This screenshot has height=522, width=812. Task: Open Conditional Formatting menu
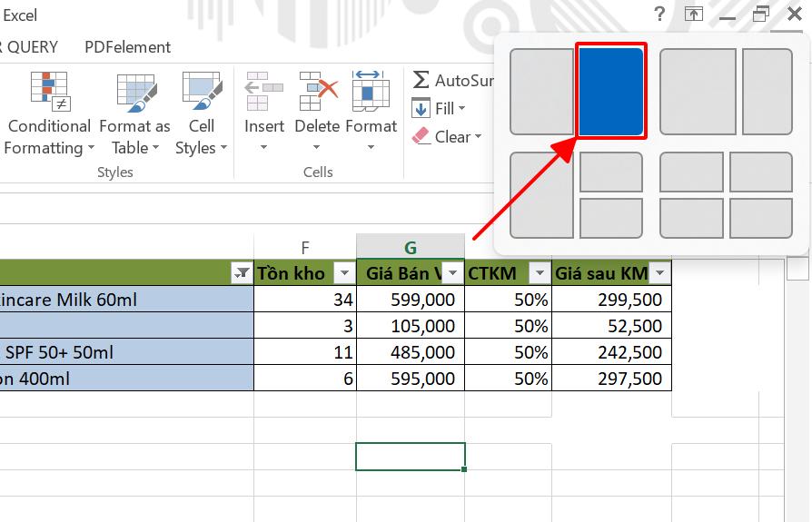pyautogui.click(x=48, y=113)
